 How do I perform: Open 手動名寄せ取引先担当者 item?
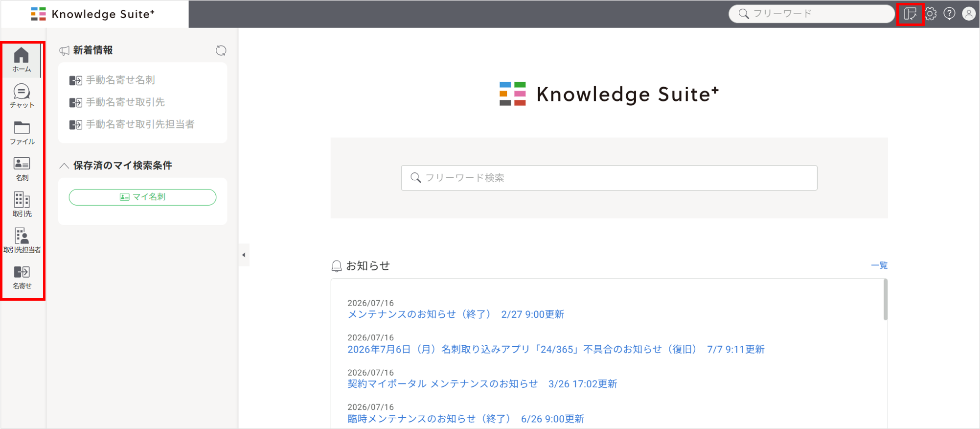[x=132, y=124]
